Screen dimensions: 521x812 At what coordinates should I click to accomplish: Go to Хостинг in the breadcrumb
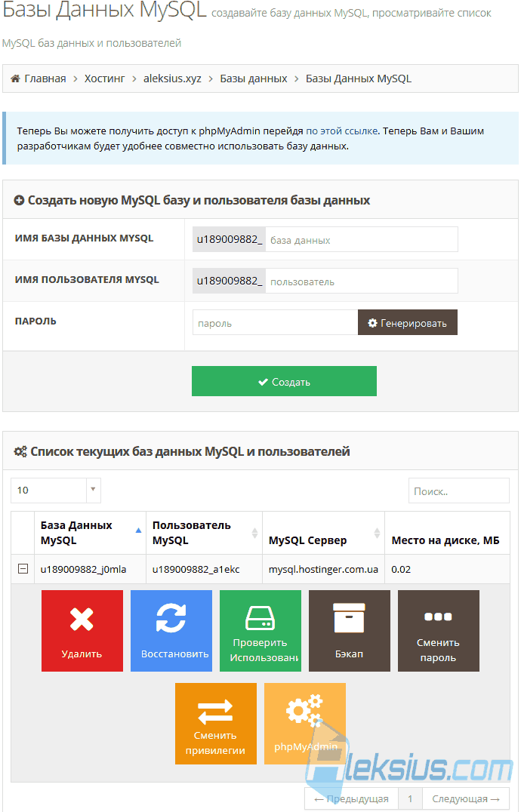[x=105, y=78]
